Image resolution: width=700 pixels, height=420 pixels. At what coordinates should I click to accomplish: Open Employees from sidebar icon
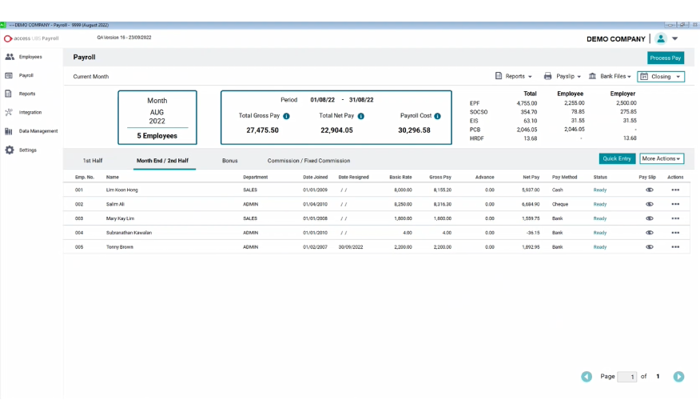point(10,57)
